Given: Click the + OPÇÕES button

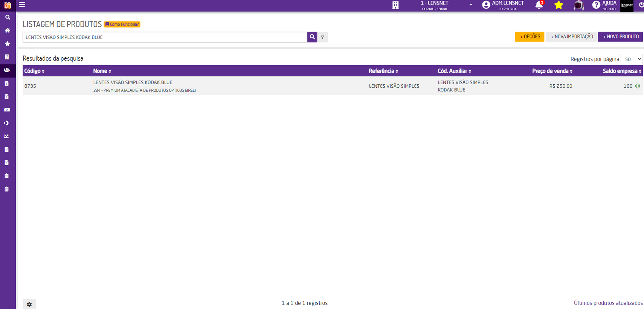Looking at the screenshot, I should pyautogui.click(x=529, y=37).
